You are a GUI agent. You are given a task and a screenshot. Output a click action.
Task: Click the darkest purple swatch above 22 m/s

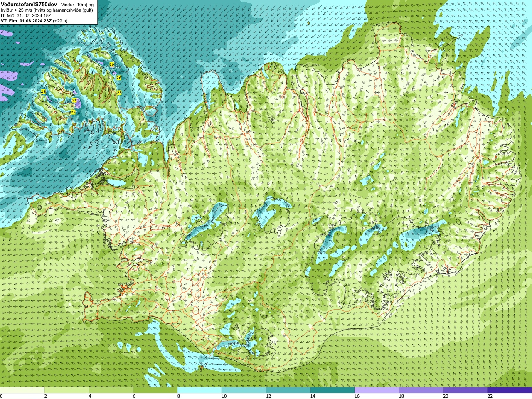510,390
